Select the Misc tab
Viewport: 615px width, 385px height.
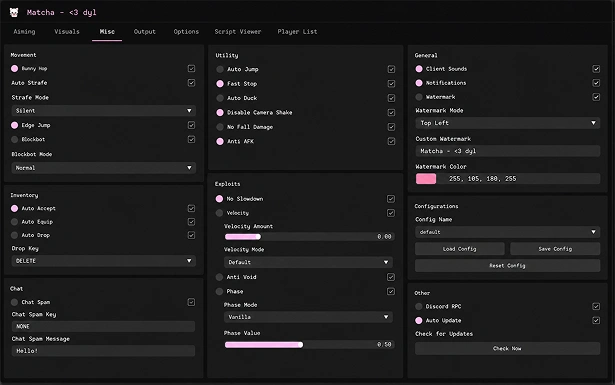[107, 32]
